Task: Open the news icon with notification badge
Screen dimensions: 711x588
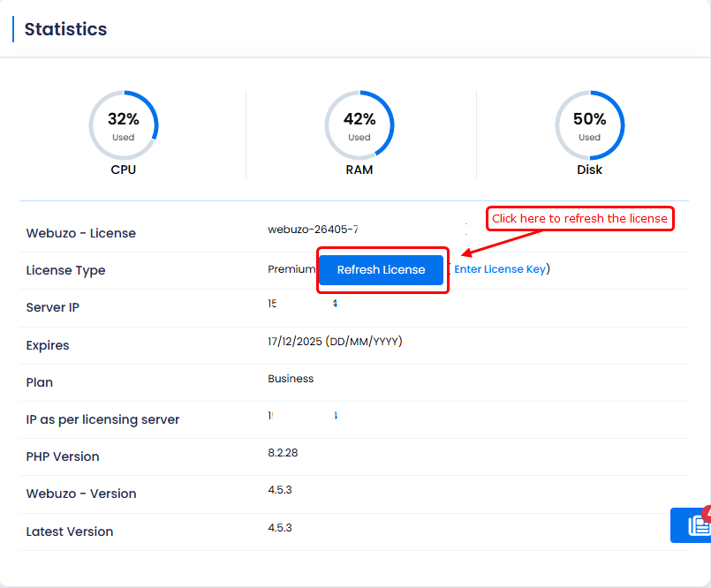Action: (692, 525)
